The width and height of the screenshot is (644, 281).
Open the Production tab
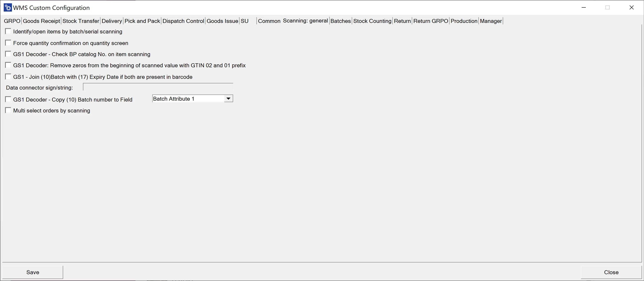[x=464, y=21]
